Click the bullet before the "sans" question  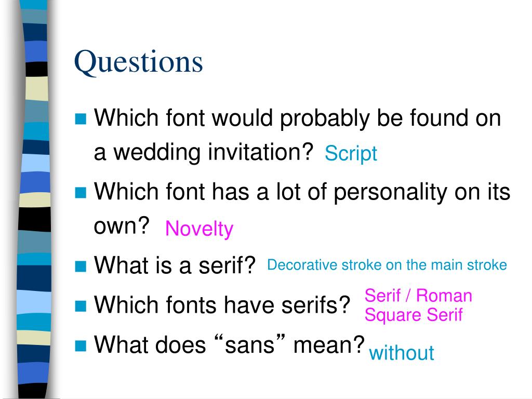pyautogui.click(x=81, y=345)
